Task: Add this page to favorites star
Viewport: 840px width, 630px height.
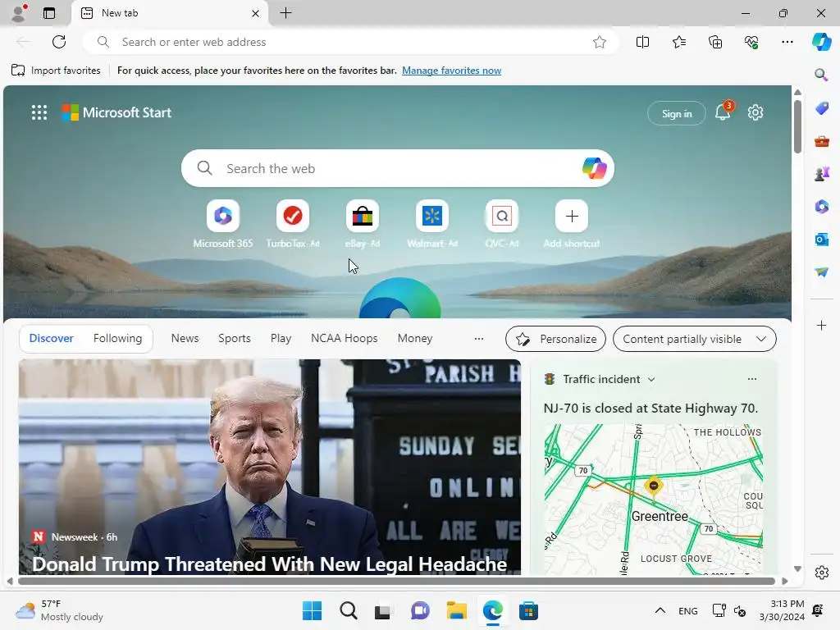Action: tap(600, 42)
